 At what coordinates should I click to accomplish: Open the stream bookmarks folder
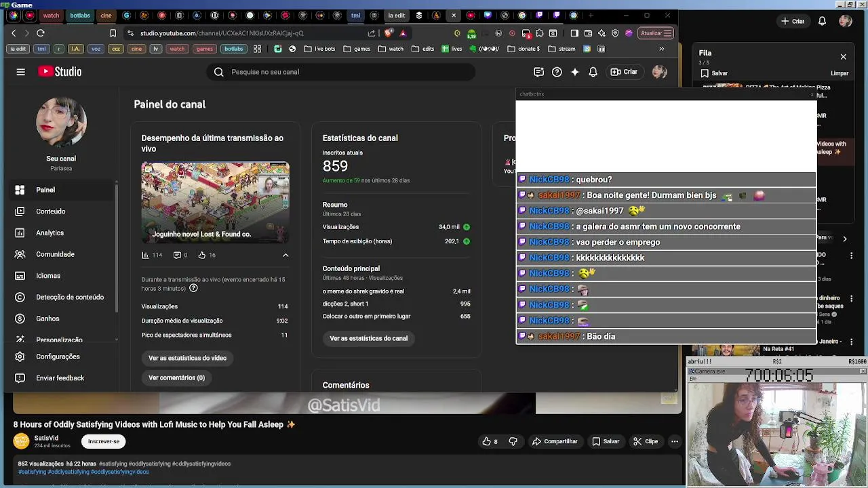click(561, 49)
